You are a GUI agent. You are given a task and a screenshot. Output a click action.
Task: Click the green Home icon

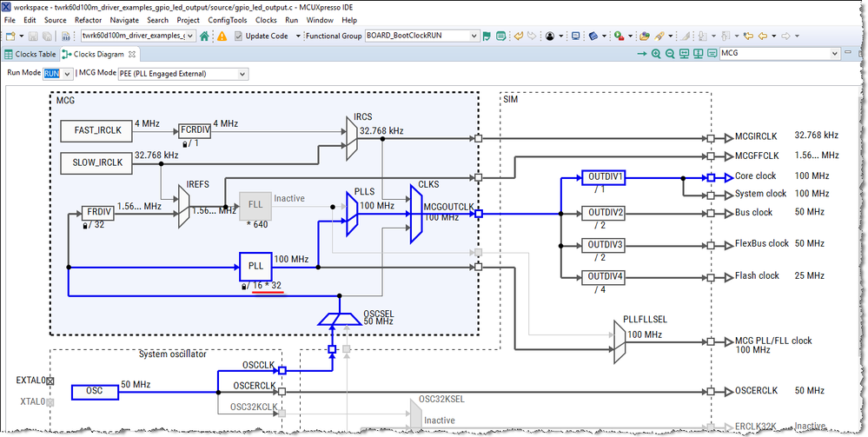tap(204, 36)
